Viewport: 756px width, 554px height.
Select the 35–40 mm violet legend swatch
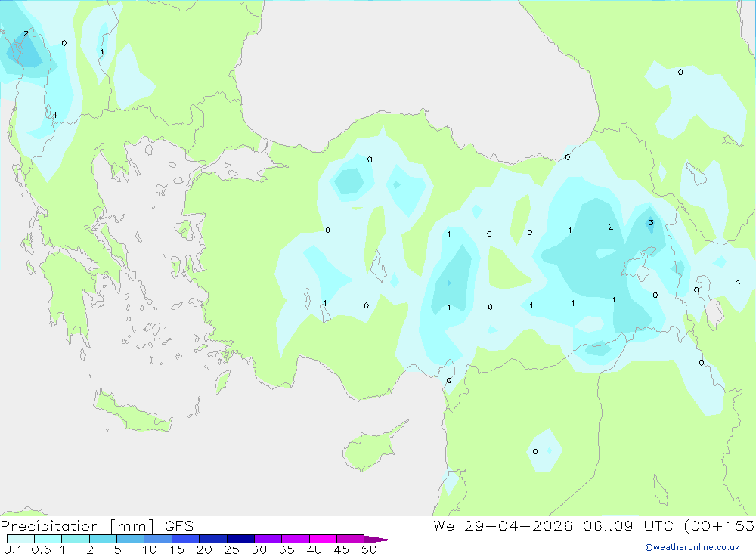pos(296,539)
